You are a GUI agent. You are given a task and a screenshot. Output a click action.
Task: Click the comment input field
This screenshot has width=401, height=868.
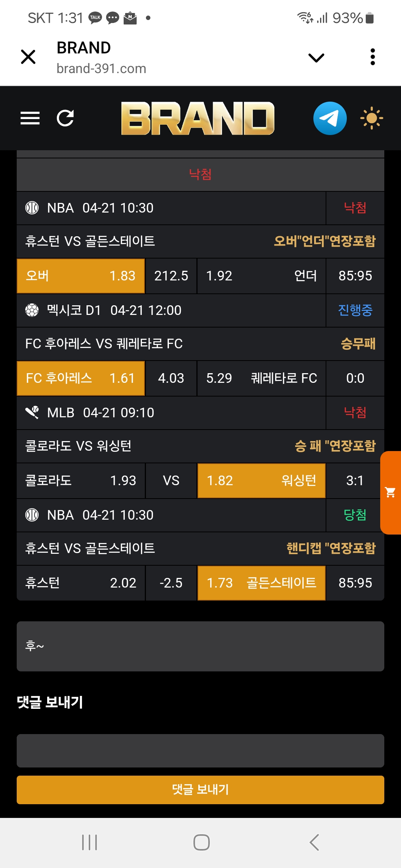tap(200, 750)
